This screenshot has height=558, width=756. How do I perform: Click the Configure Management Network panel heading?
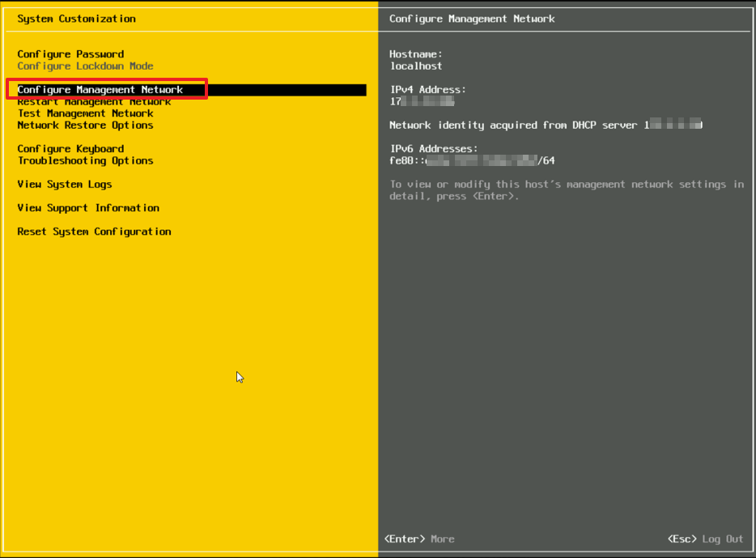[472, 19]
